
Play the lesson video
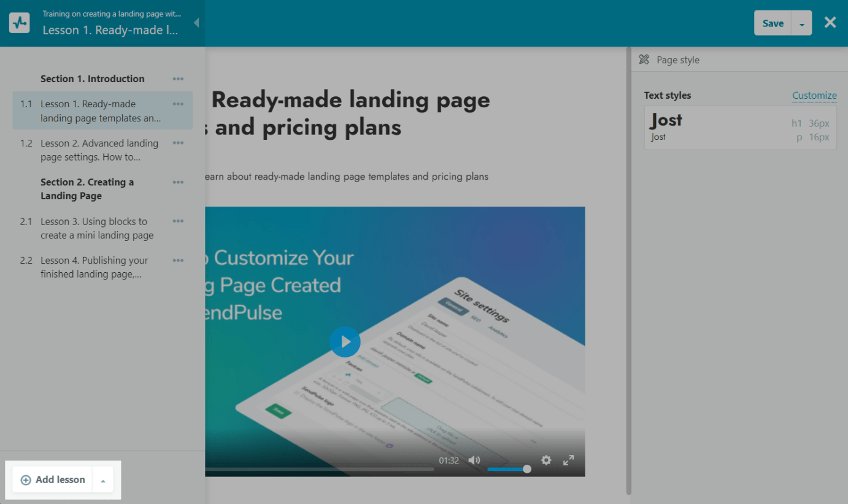345,342
